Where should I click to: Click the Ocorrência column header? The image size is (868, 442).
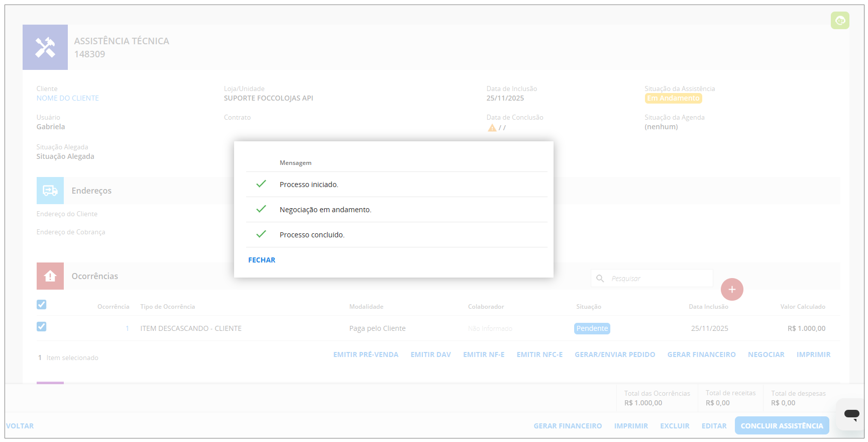click(x=113, y=307)
